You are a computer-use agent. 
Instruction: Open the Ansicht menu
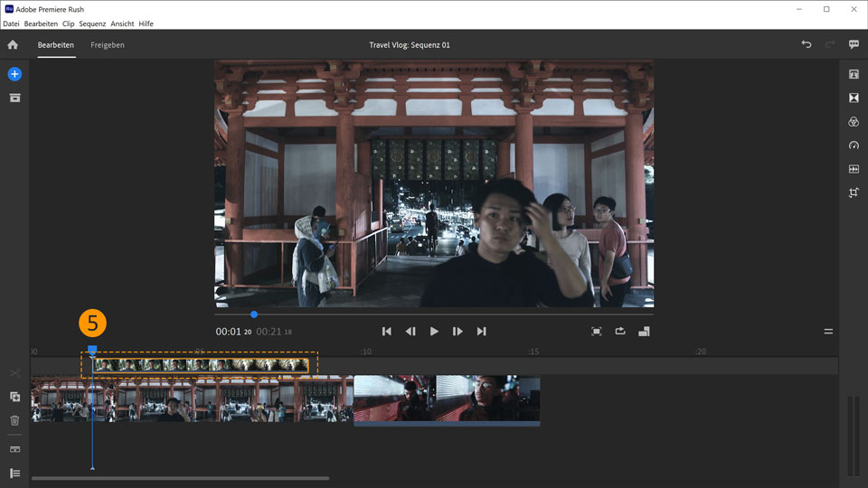coord(122,23)
